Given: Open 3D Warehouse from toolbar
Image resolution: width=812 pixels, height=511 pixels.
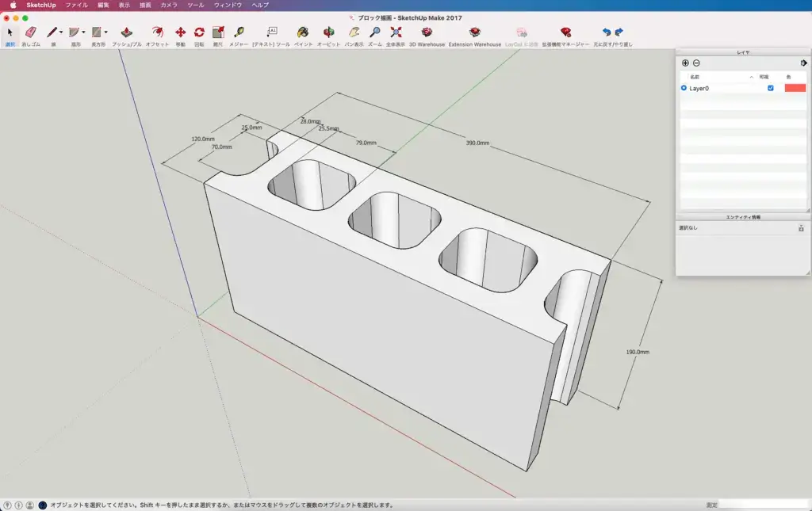Looking at the screenshot, I should point(427,32).
